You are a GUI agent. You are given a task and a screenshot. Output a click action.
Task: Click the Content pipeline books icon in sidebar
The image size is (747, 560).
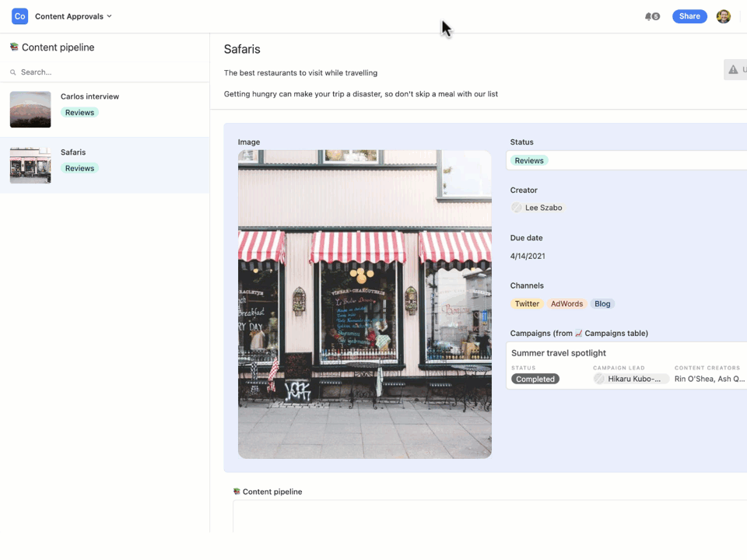14,47
